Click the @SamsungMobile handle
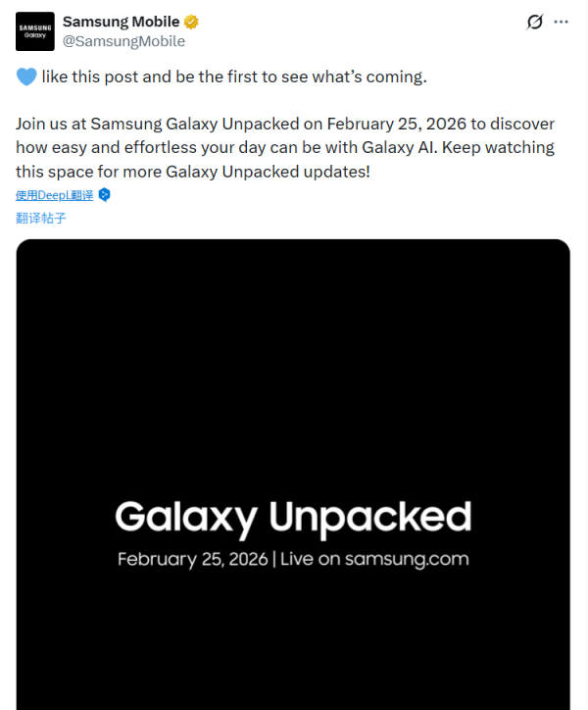 tap(123, 41)
